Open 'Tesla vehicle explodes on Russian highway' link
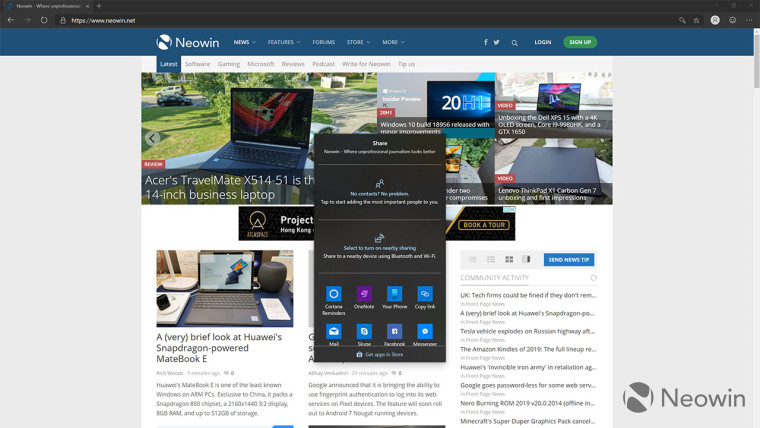The image size is (760, 428). click(527, 332)
